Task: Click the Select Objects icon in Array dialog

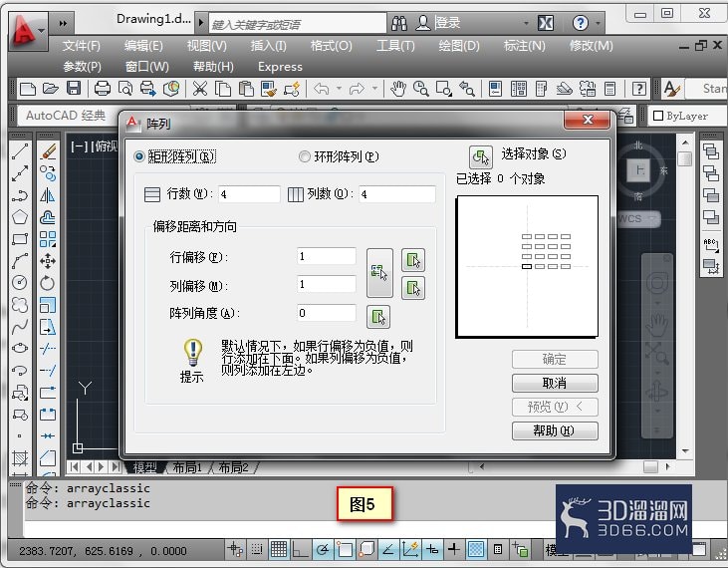Action: tap(481, 157)
